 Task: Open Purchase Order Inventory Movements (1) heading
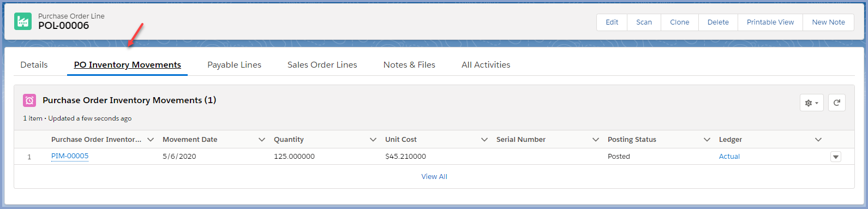coord(129,100)
